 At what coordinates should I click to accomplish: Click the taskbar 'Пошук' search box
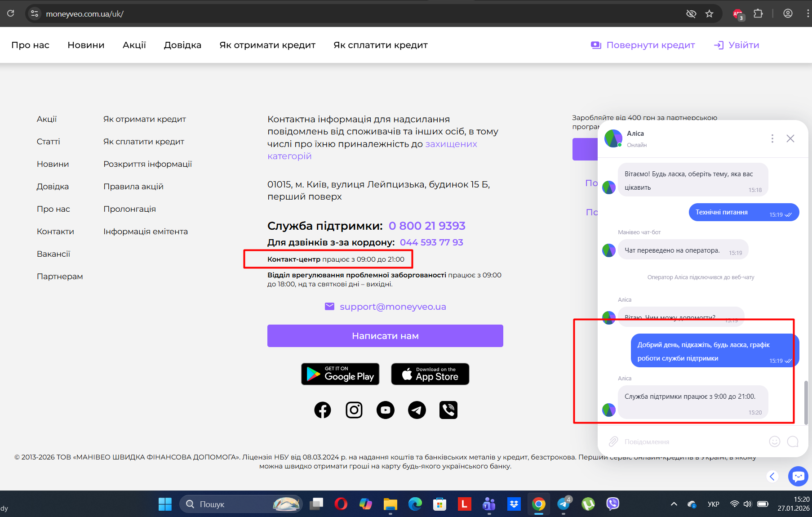(241, 504)
